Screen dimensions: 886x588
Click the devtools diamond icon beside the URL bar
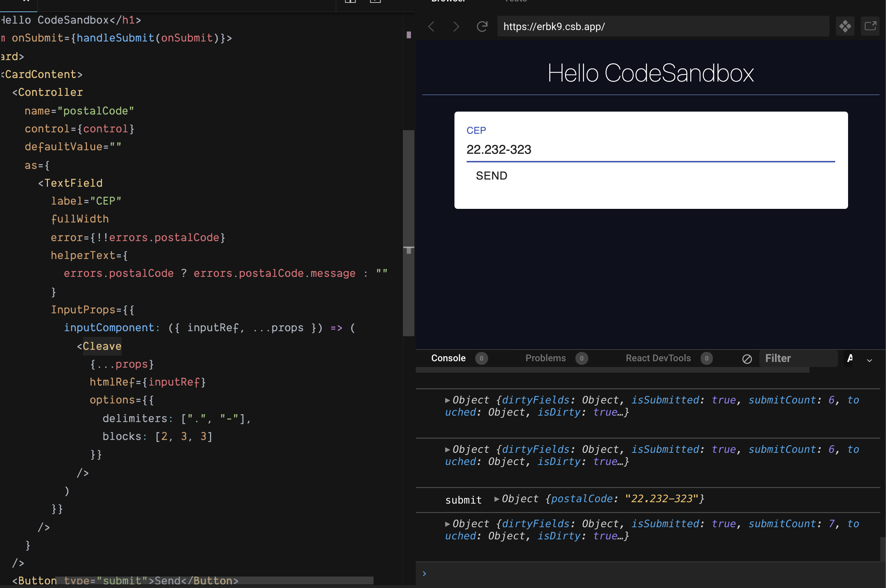pos(846,26)
